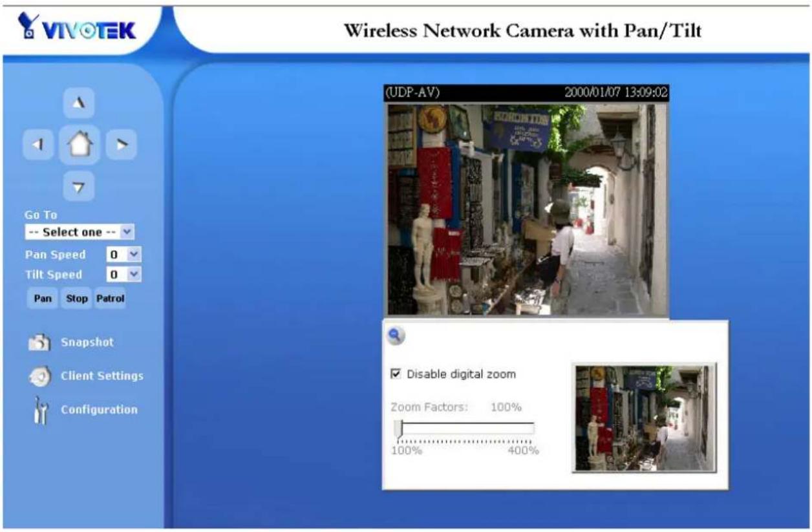Screen dimensions: 812x532
Task: Click the Client Settings icon
Action: tap(39, 377)
